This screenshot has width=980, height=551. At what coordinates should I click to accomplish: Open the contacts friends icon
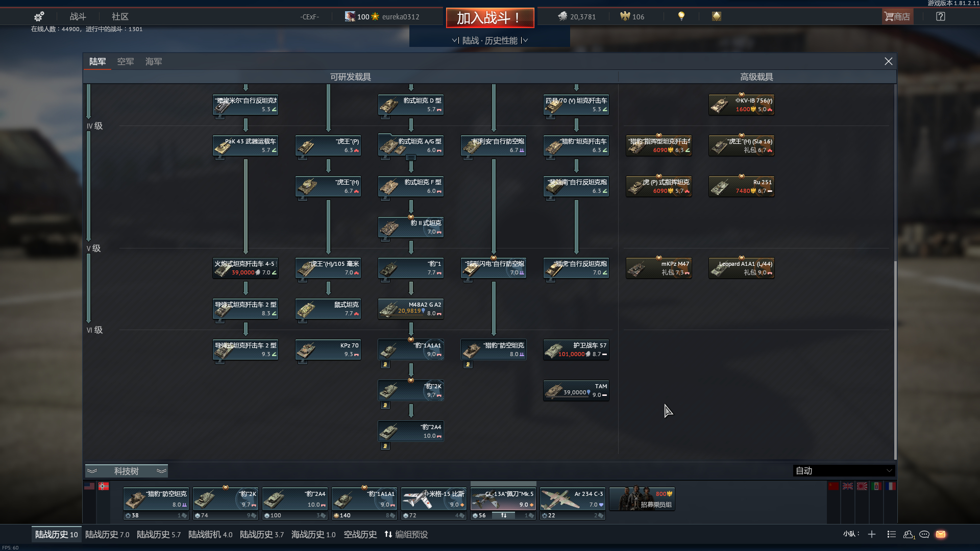click(x=909, y=534)
